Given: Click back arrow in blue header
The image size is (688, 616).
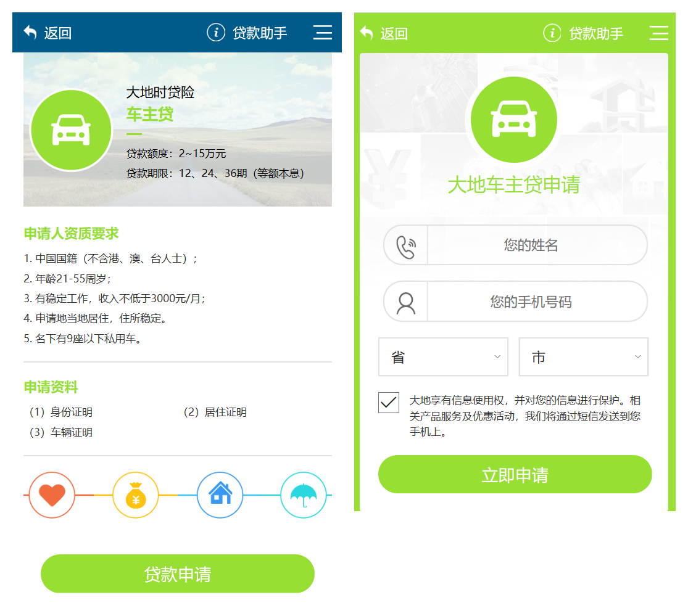Looking at the screenshot, I should 30,33.
